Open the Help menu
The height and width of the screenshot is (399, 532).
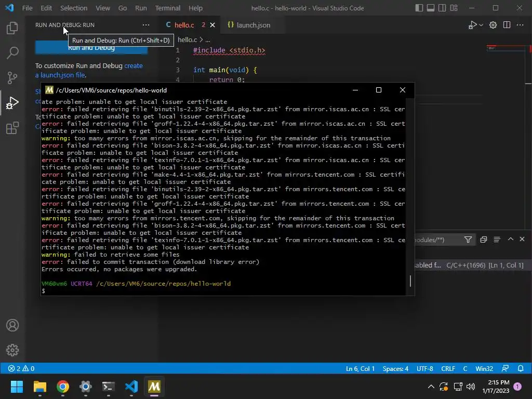click(195, 8)
